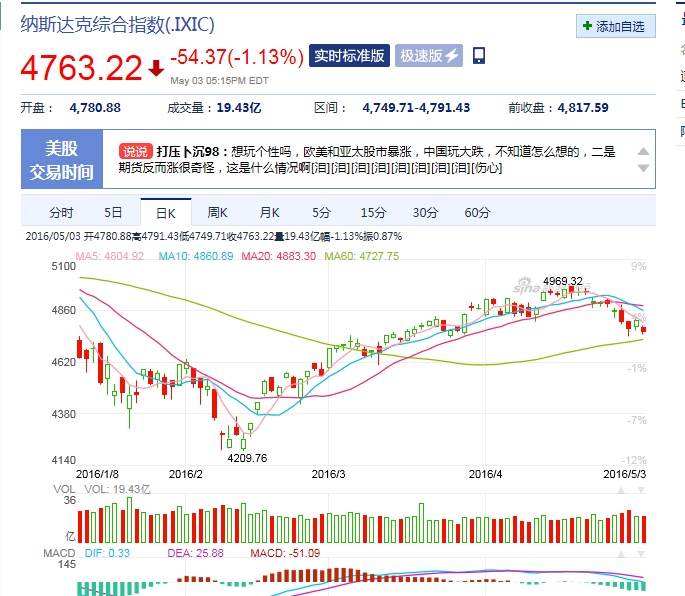Click the down triangle beside the MACD panel
685x596 pixels.
641,554
